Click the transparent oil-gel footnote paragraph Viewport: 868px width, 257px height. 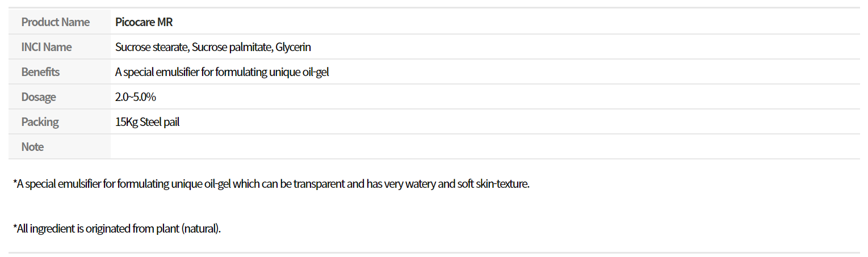click(271, 184)
